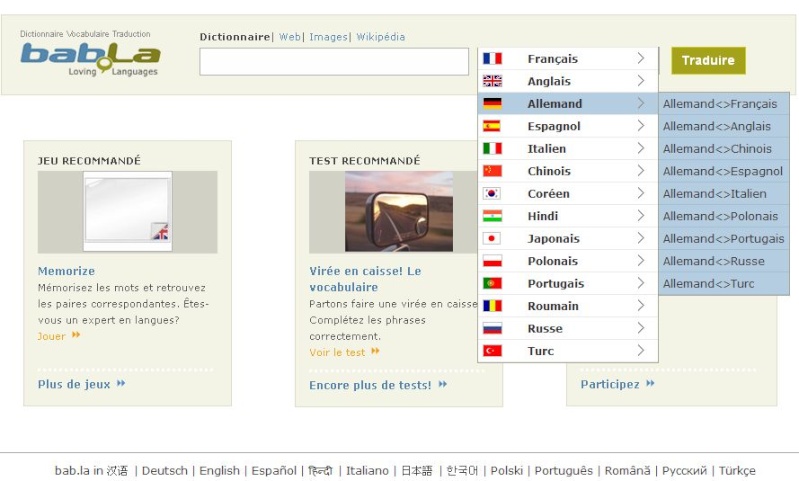The width and height of the screenshot is (799, 481).
Task: Click the Indian flag icon
Action: coord(492,216)
